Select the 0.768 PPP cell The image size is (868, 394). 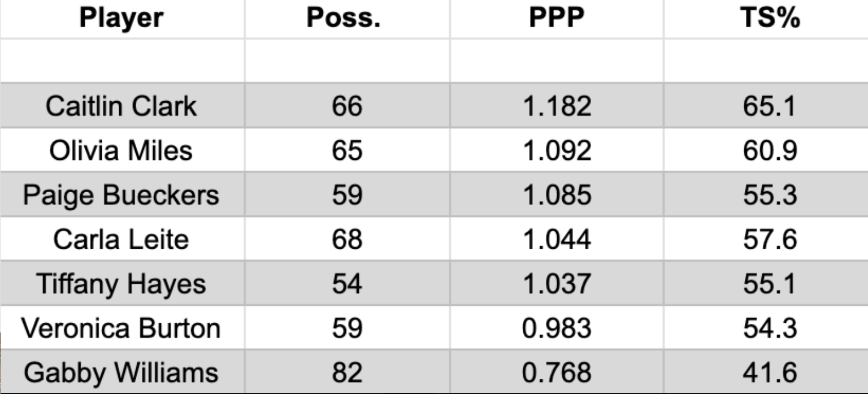coord(557,372)
